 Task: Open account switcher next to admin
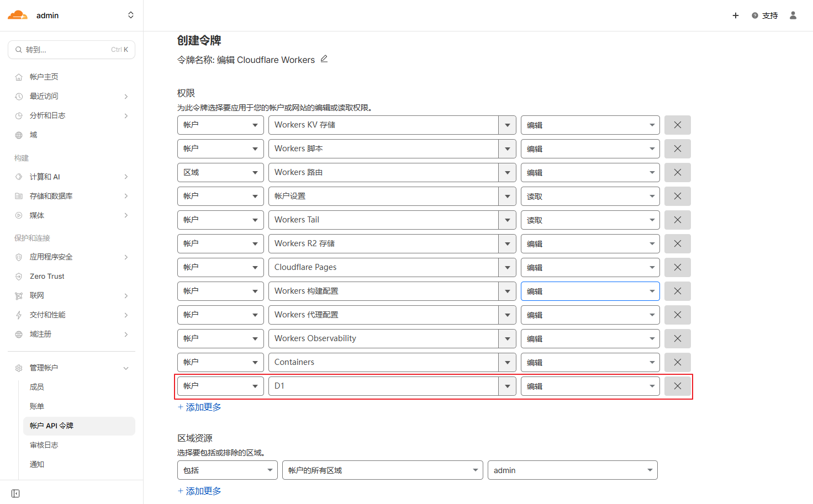131,15
